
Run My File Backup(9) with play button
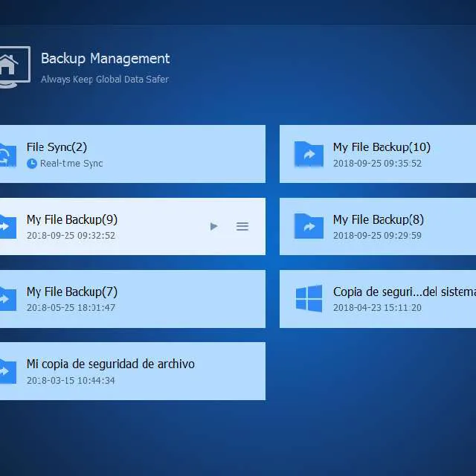[214, 226]
